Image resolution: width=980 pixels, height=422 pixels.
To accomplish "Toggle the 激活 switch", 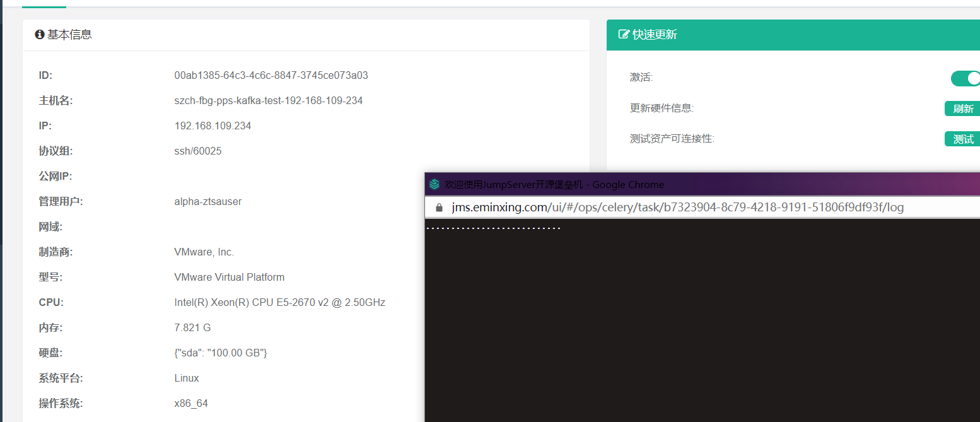I will [x=965, y=78].
